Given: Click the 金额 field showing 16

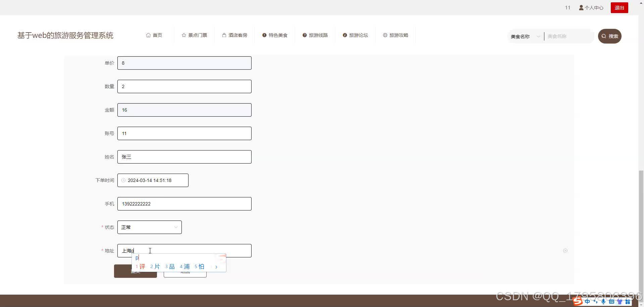Looking at the screenshot, I should (184, 110).
